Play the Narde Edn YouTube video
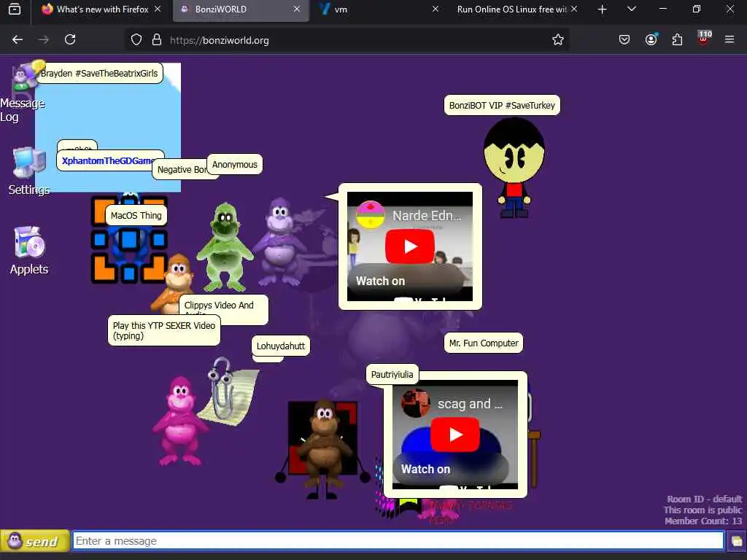The image size is (747, 560). pos(410,246)
